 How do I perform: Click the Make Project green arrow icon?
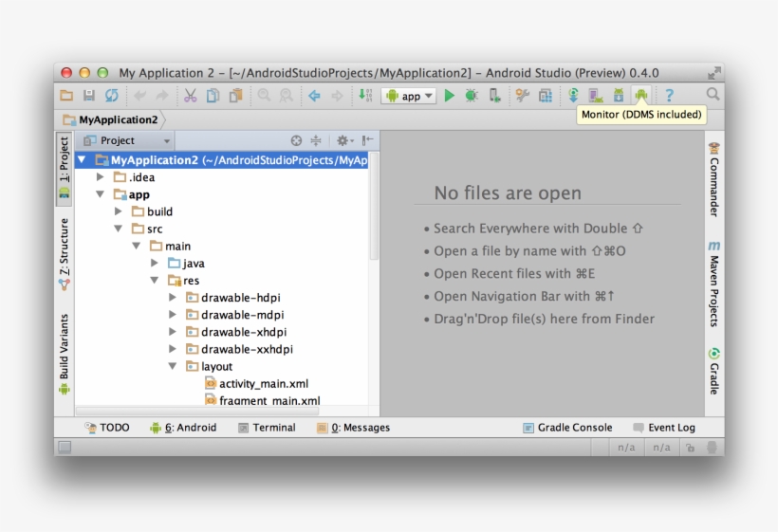(x=365, y=95)
